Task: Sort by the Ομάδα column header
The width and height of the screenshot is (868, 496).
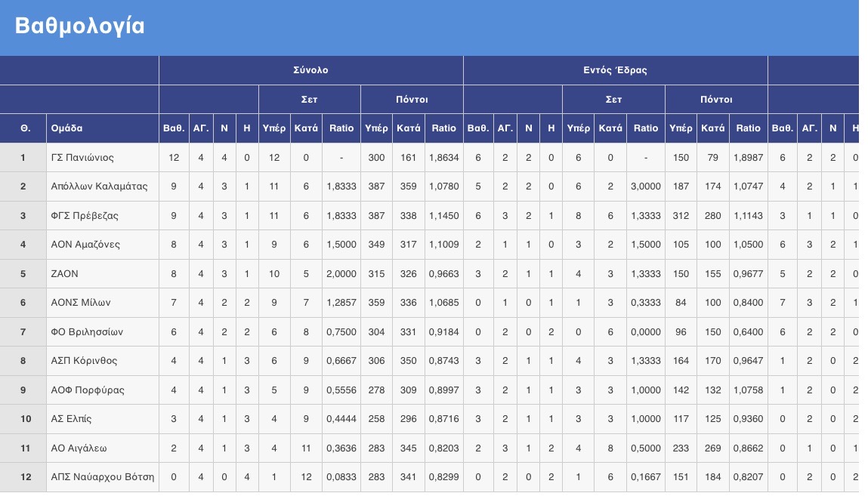Action: point(66,128)
